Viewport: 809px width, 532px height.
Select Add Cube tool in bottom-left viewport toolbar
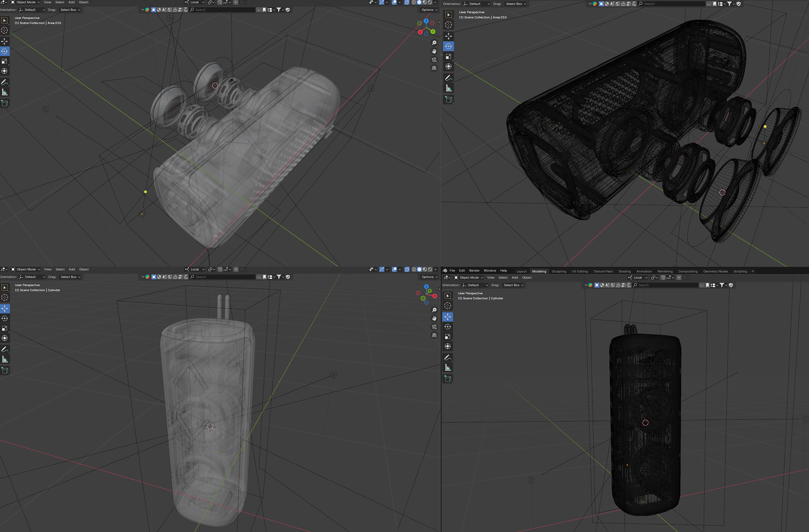[5, 371]
